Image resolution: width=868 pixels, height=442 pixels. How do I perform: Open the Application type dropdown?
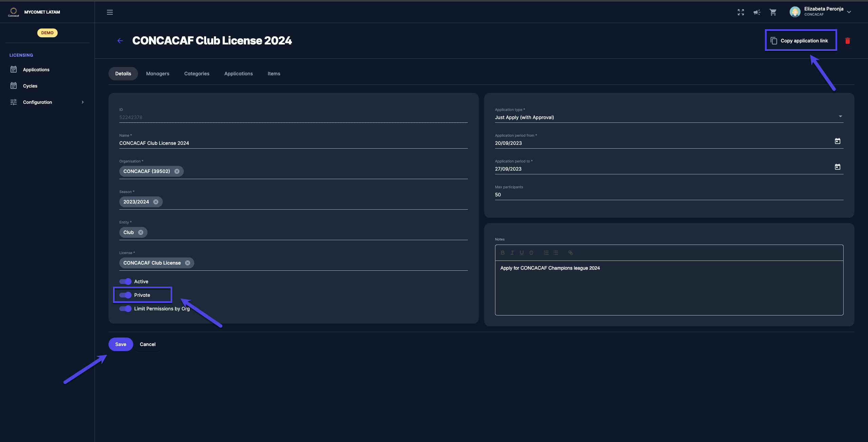click(x=669, y=117)
